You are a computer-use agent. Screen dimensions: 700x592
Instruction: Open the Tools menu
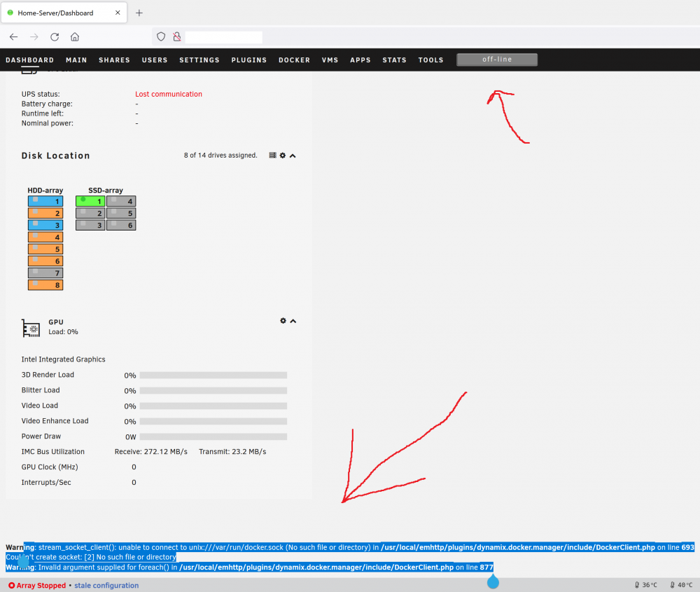tap(430, 60)
